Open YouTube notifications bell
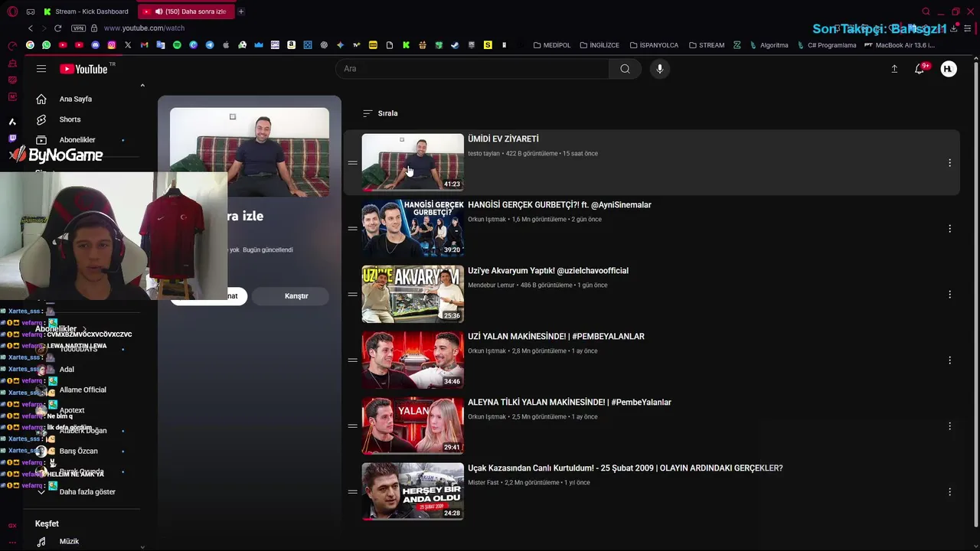The width and height of the screenshot is (980, 551). coord(920,69)
